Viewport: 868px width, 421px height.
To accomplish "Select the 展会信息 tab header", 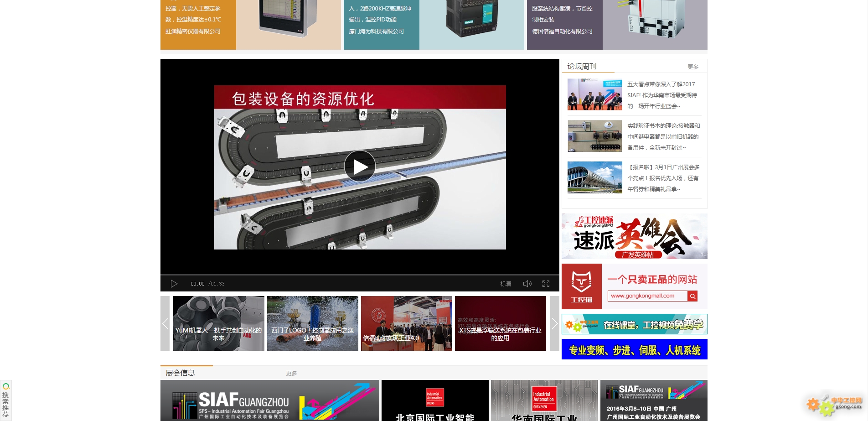I will 181,373.
